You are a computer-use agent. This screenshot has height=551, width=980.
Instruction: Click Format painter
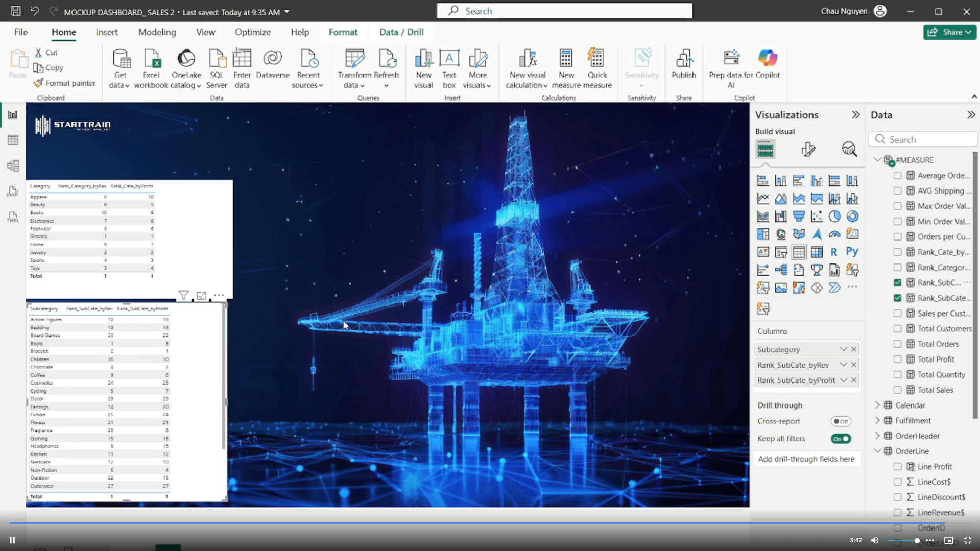64,83
